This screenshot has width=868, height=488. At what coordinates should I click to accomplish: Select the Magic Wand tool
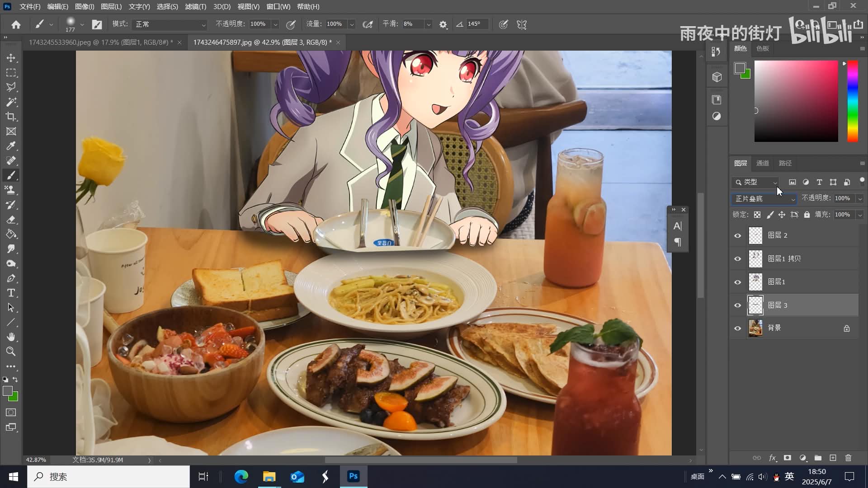coord(11,102)
